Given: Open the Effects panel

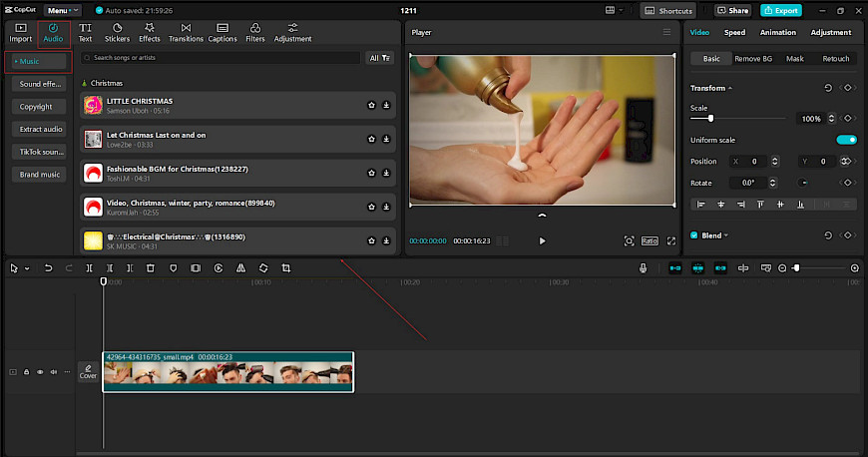Looking at the screenshot, I should (x=149, y=33).
